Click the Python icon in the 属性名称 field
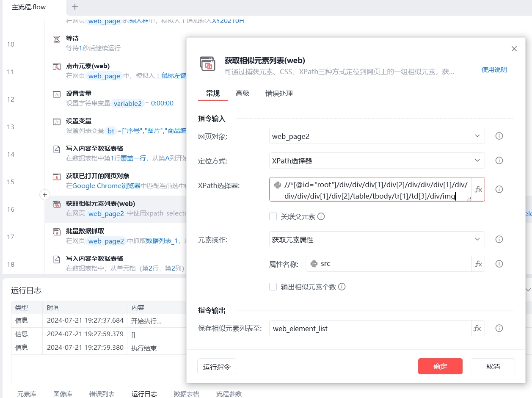 coord(314,263)
